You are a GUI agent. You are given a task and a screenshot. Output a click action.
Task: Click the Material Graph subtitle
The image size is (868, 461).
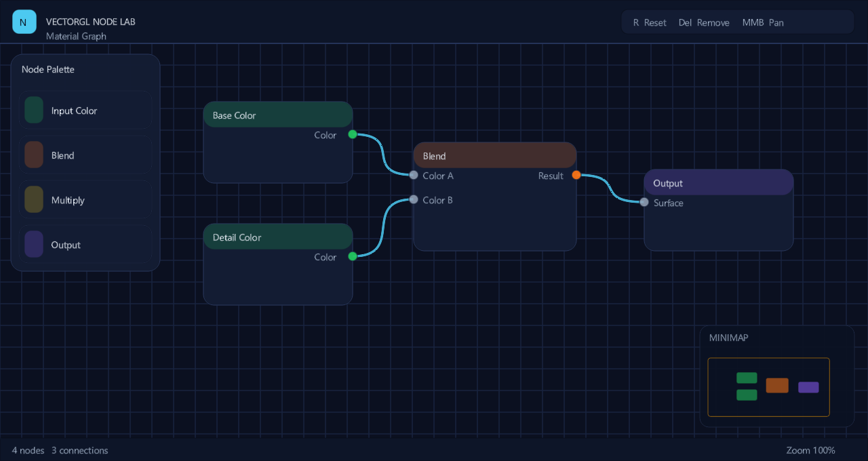point(76,36)
